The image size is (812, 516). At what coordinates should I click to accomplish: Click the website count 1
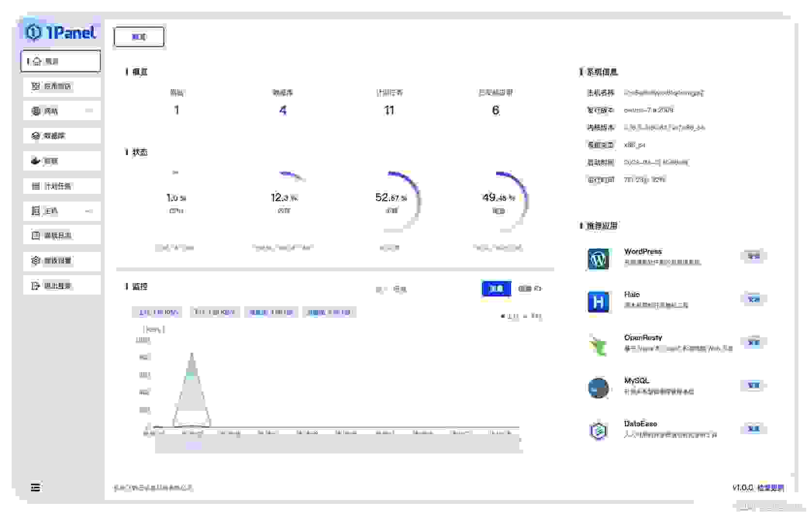(x=177, y=110)
